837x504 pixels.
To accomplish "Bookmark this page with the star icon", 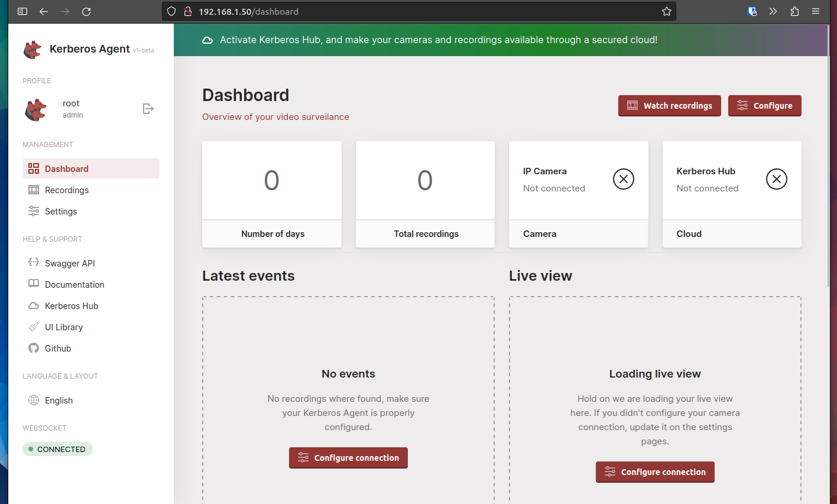I will [667, 11].
